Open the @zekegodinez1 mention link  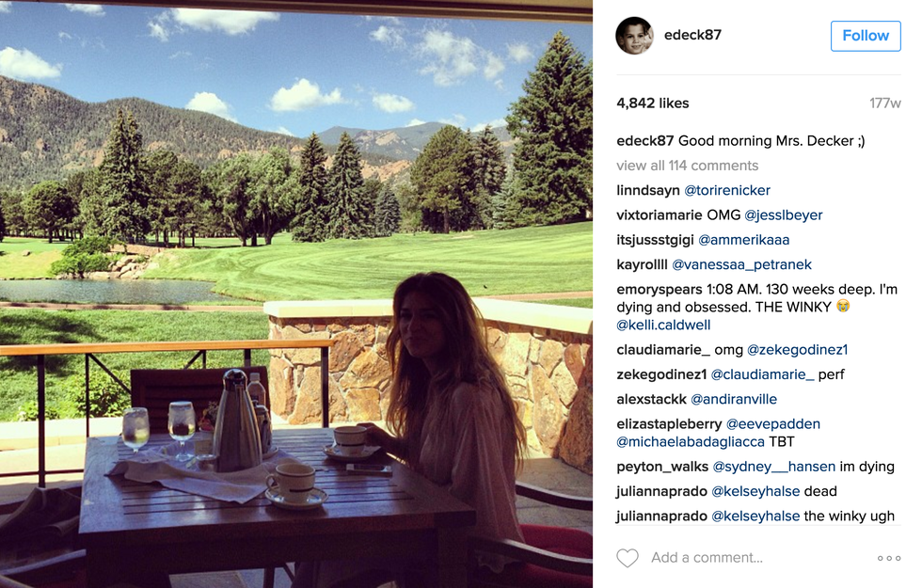[x=798, y=350]
